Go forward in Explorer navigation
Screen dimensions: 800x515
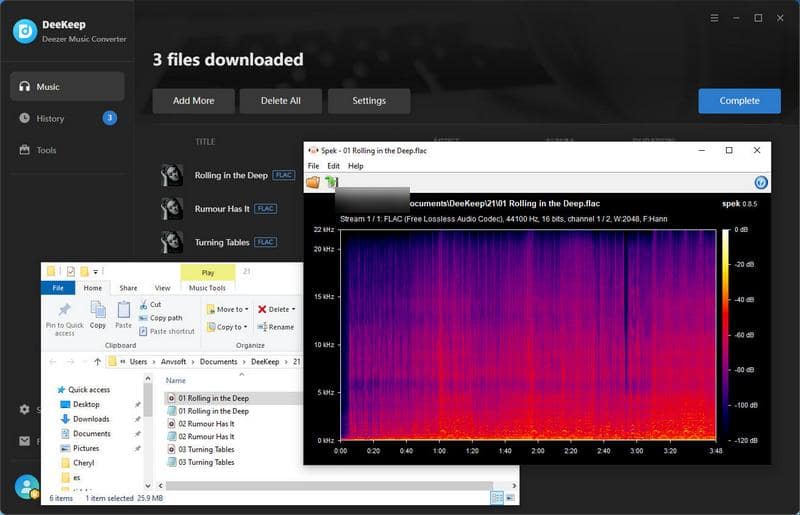coord(70,361)
